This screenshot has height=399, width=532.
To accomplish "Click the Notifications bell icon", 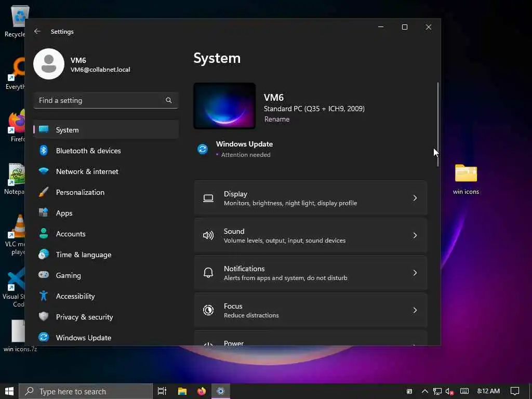I will (208, 273).
